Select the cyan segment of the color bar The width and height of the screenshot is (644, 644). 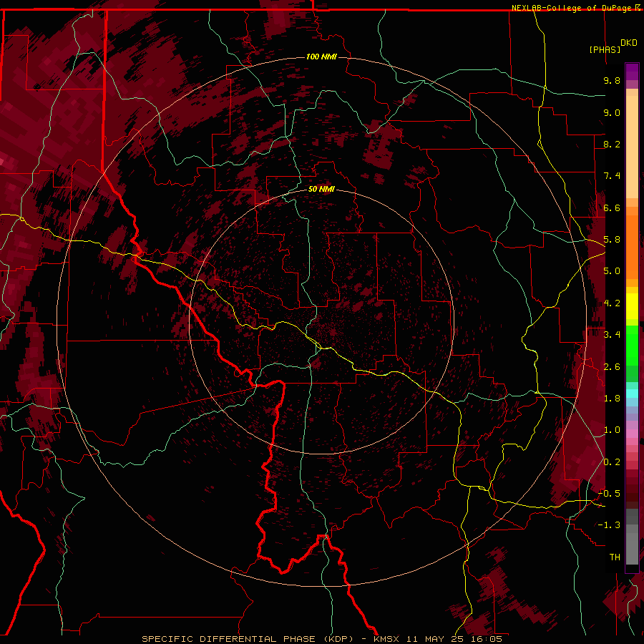(x=632, y=394)
